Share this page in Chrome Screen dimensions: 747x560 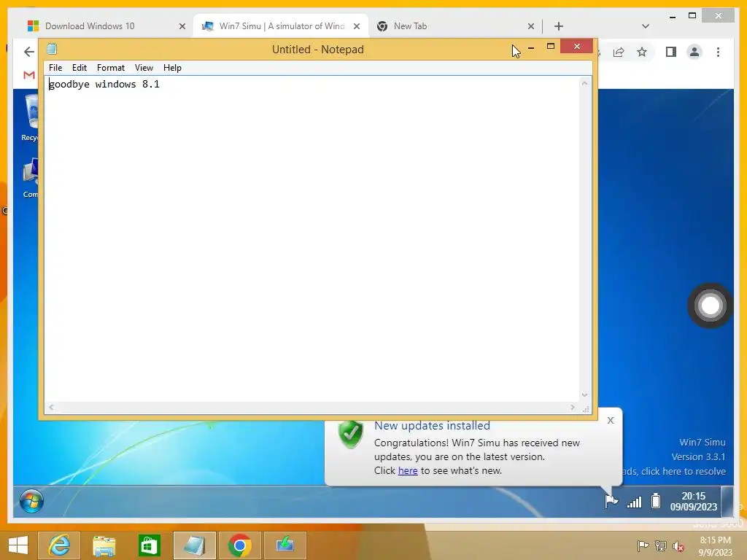click(619, 52)
